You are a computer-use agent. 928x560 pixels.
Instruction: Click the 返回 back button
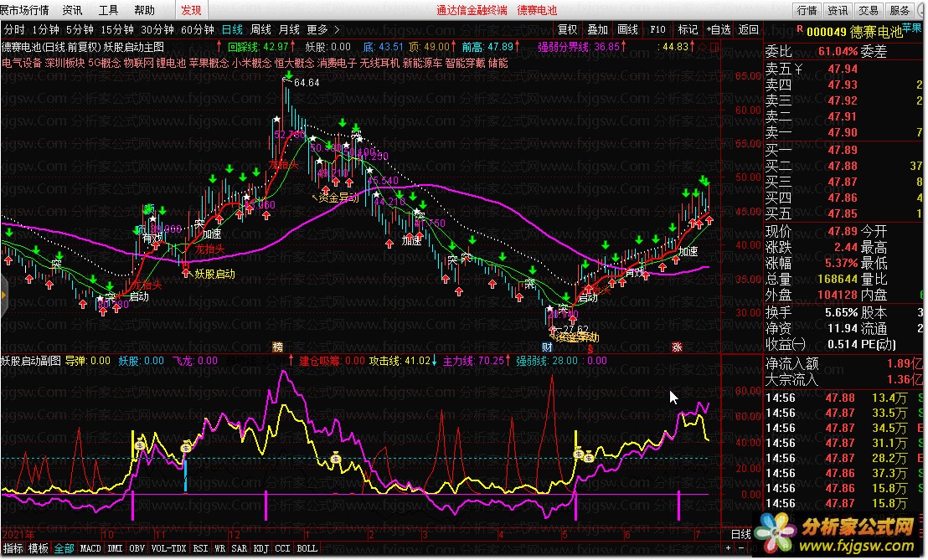748,29
